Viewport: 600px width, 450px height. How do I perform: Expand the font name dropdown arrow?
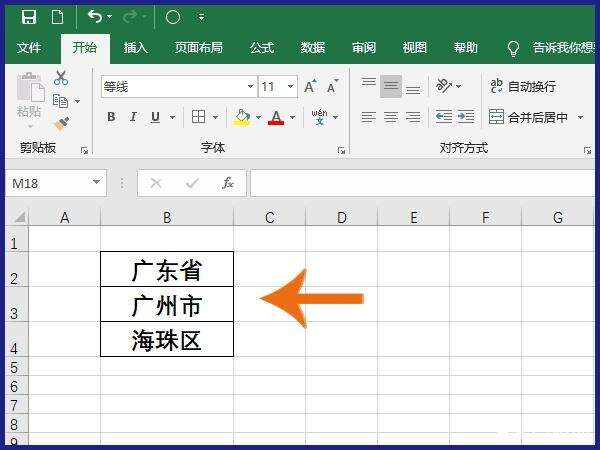click(250, 87)
